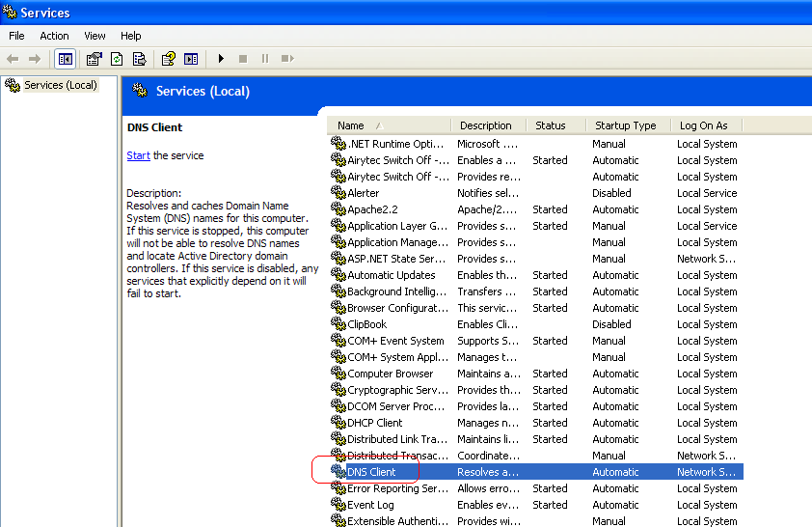This screenshot has height=527, width=812.
Task: Select the Cryptographic Serv... service row
Action: coord(536,390)
